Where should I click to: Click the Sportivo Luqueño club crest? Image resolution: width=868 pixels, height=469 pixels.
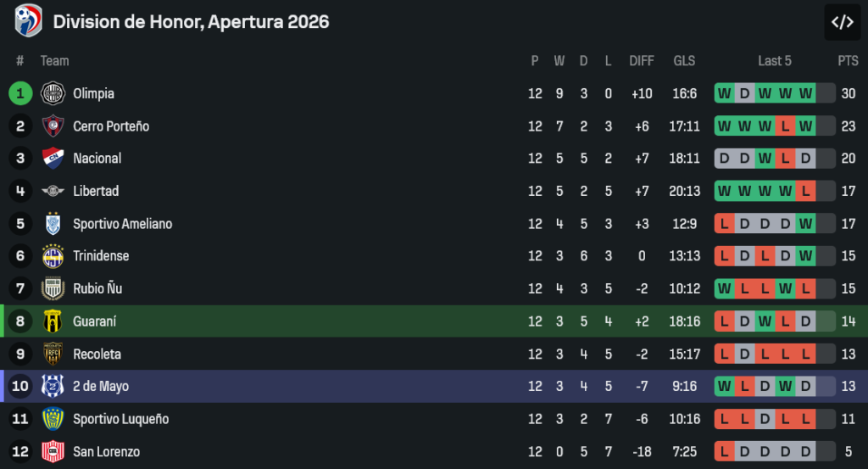click(53, 419)
